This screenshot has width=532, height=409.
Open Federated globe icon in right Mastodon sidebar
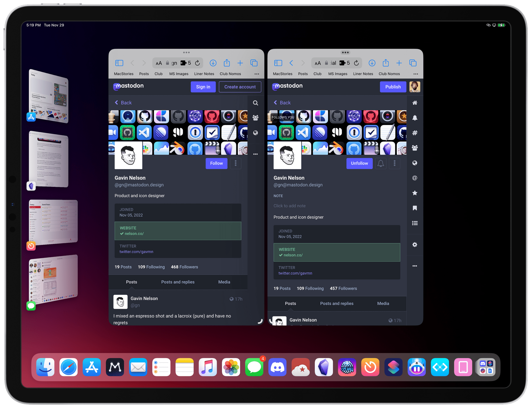click(x=415, y=163)
